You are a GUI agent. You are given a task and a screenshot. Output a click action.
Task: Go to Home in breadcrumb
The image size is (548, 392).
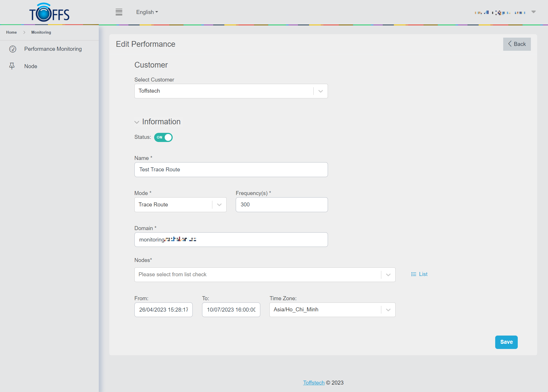(x=11, y=33)
